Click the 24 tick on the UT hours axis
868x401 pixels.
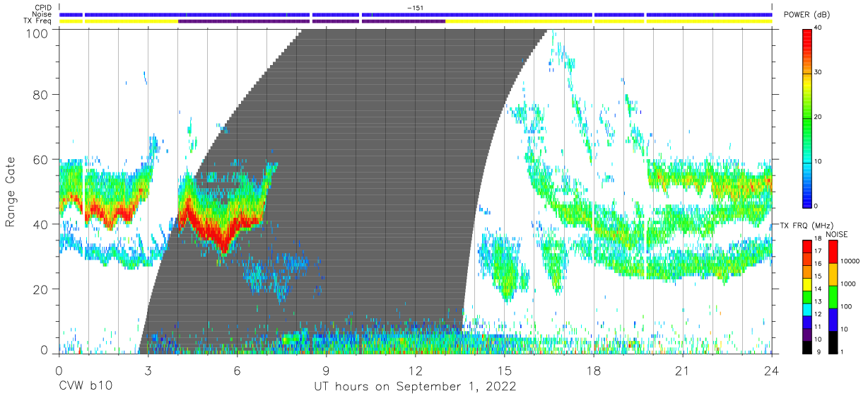pyautogui.click(x=771, y=369)
